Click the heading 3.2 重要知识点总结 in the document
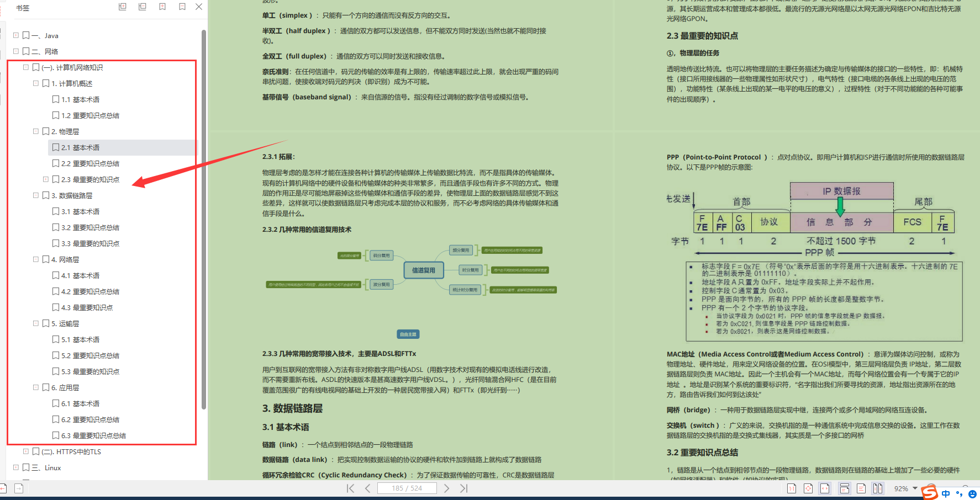Viewport: 980px width, 500px height. (702, 453)
